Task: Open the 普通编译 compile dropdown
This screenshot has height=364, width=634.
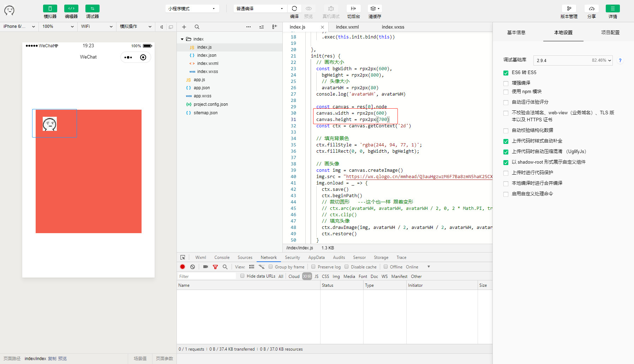Action: (x=260, y=8)
